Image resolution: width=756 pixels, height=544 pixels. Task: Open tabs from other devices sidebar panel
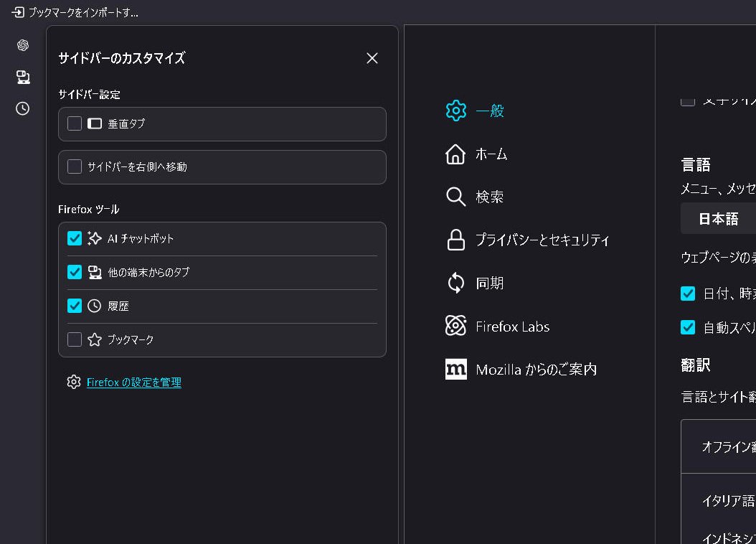tap(22, 78)
